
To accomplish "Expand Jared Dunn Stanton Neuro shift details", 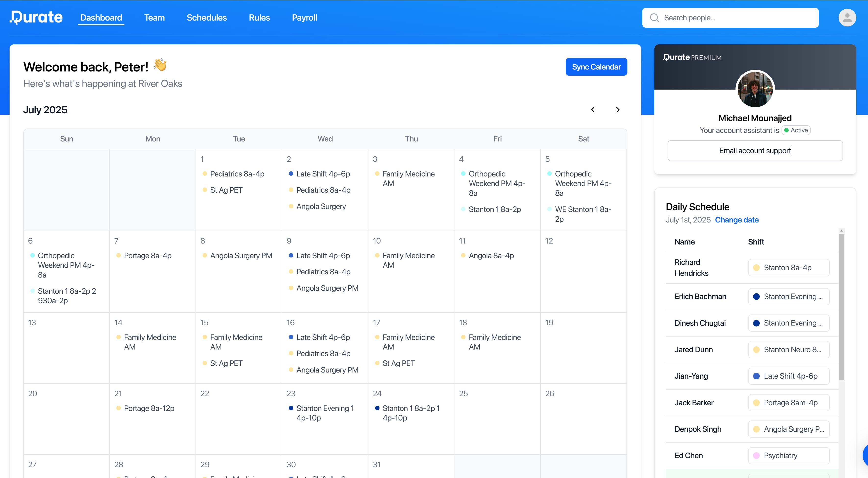I will [x=788, y=350].
